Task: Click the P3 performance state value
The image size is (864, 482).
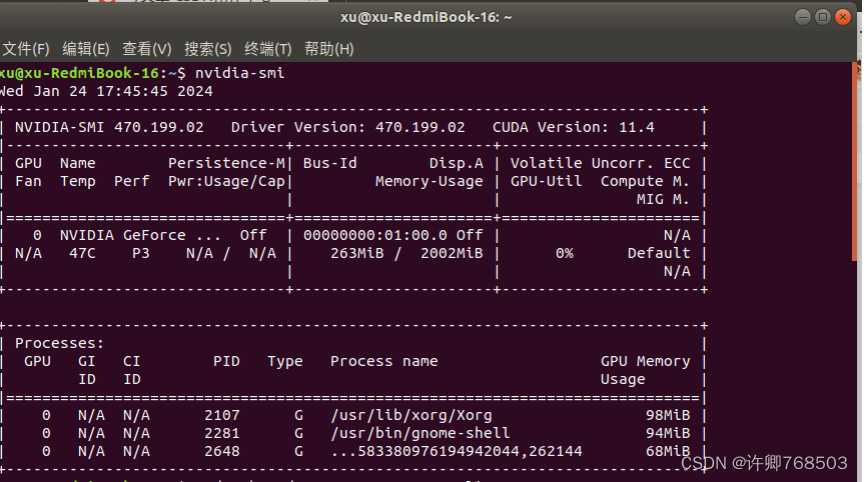Action: (141, 253)
